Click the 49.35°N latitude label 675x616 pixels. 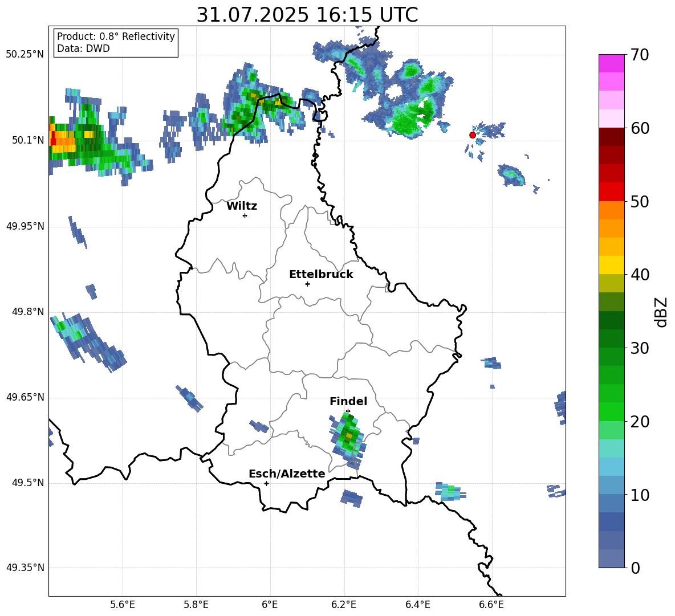(x=25, y=568)
